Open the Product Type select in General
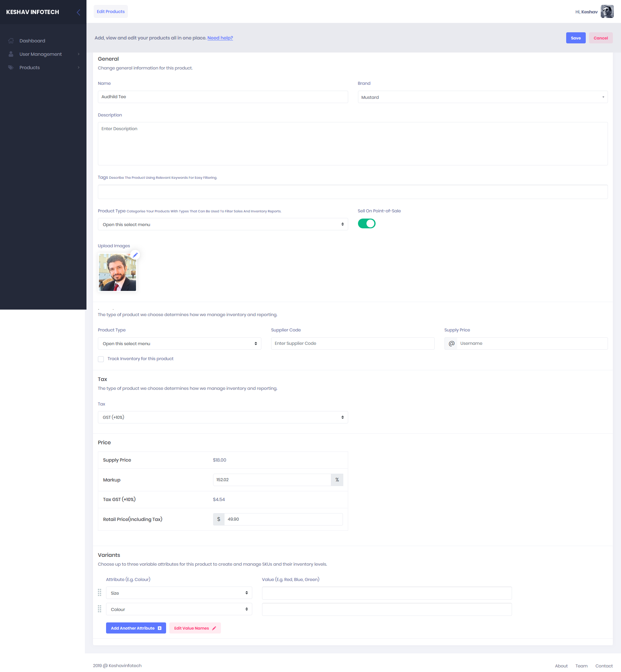 click(223, 224)
